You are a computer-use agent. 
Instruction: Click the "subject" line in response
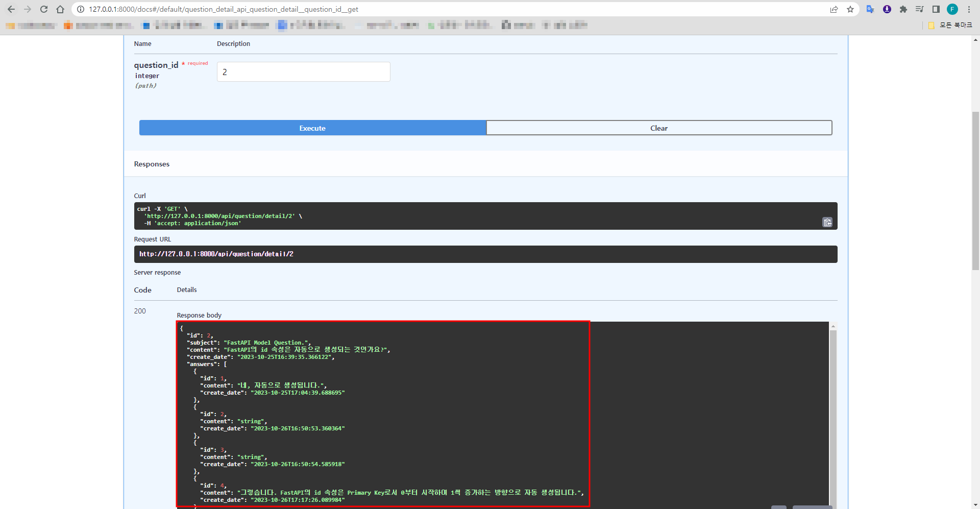click(x=249, y=343)
